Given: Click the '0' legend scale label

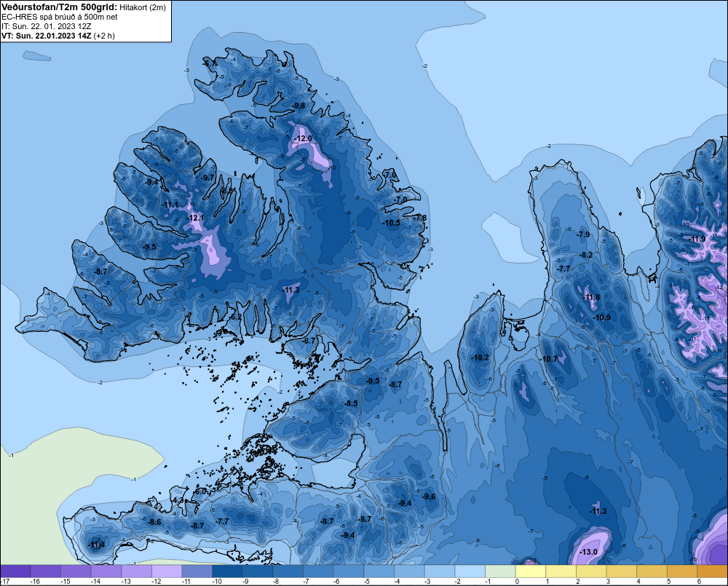Looking at the screenshot, I should click(517, 582).
